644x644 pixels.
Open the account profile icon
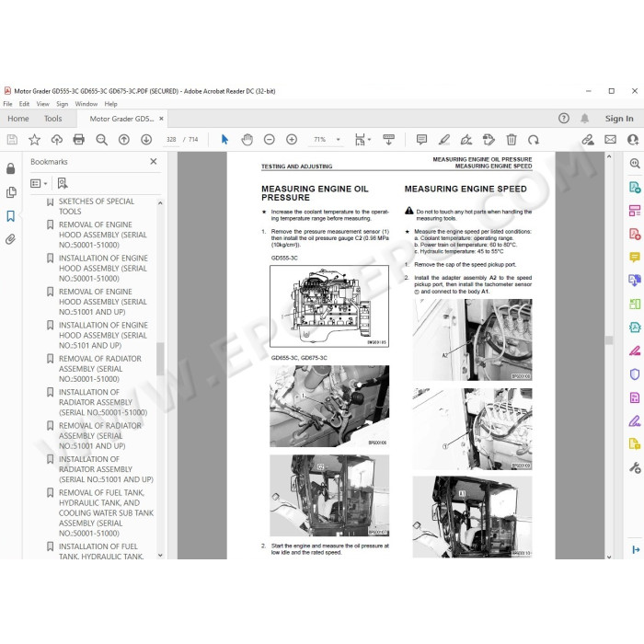(x=633, y=140)
